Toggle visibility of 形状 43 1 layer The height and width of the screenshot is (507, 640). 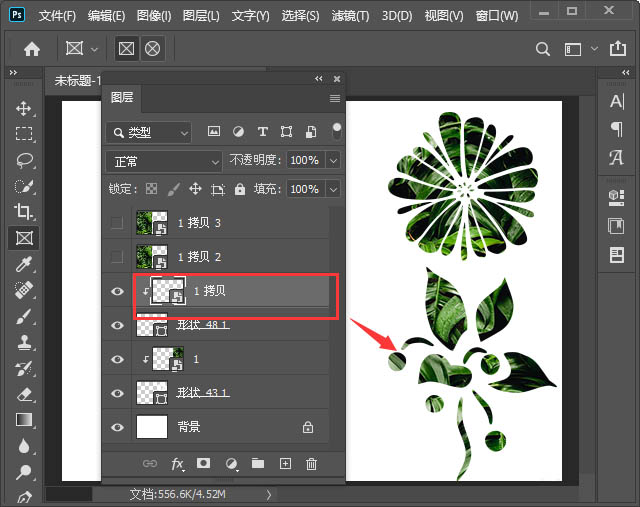pos(117,393)
